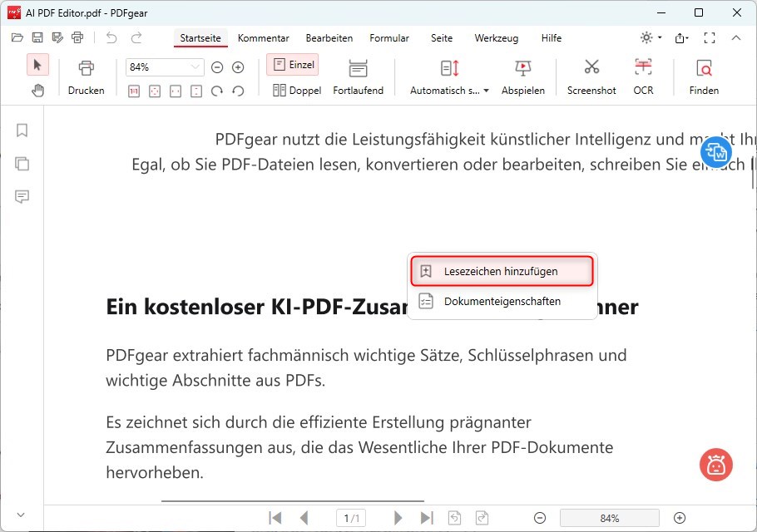Toggle Einzel single page view
This screenshot has height=532, width=757.
[x=293, y=65]
